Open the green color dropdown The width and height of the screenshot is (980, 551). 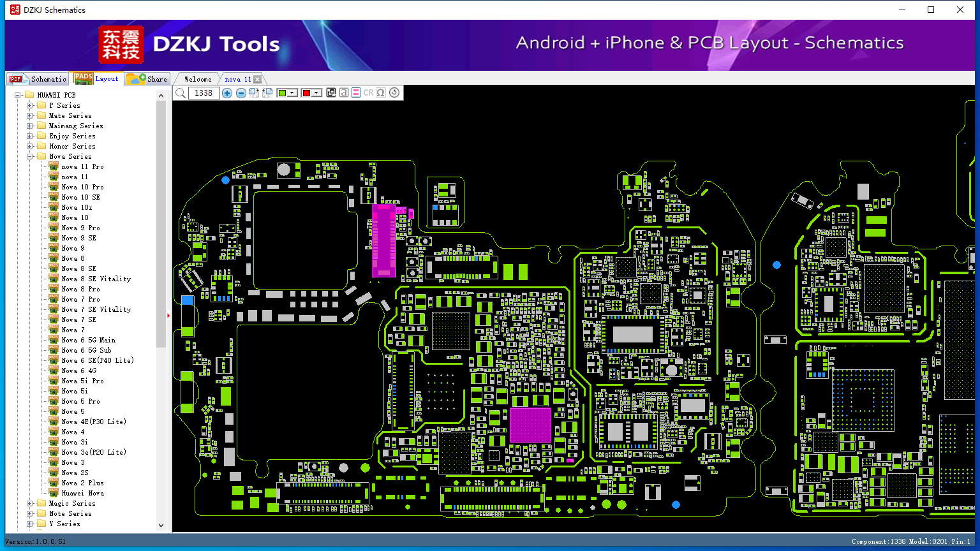pos(292,92)
